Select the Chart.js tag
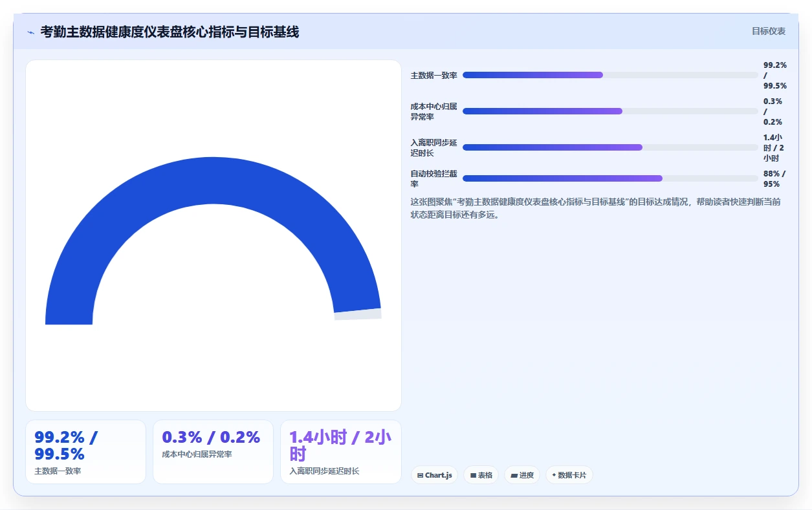 (x=434, y=475)
